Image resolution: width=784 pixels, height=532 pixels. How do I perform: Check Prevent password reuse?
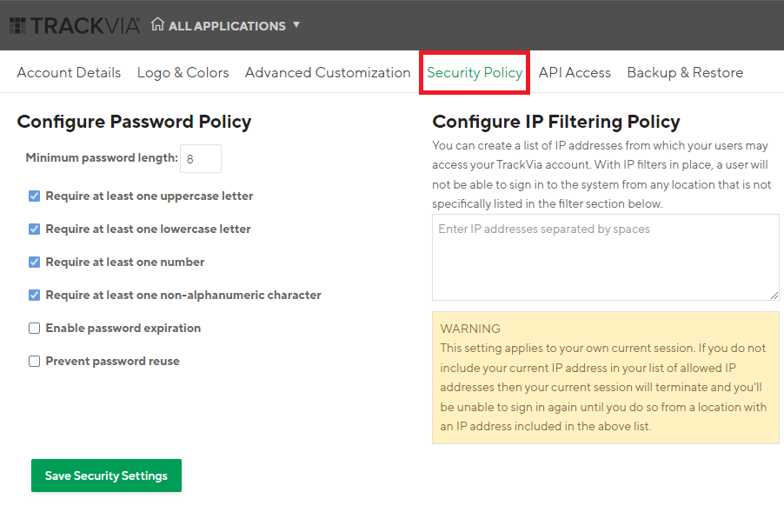click(x=34, y=361)
